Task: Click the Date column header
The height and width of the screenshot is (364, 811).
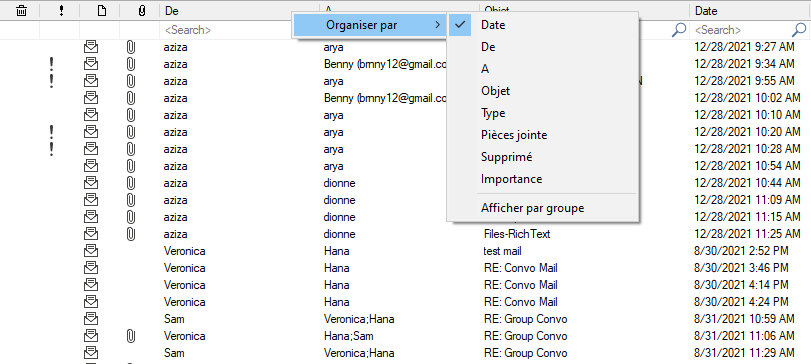Action: pyautogui.click(x=750, y=11)
